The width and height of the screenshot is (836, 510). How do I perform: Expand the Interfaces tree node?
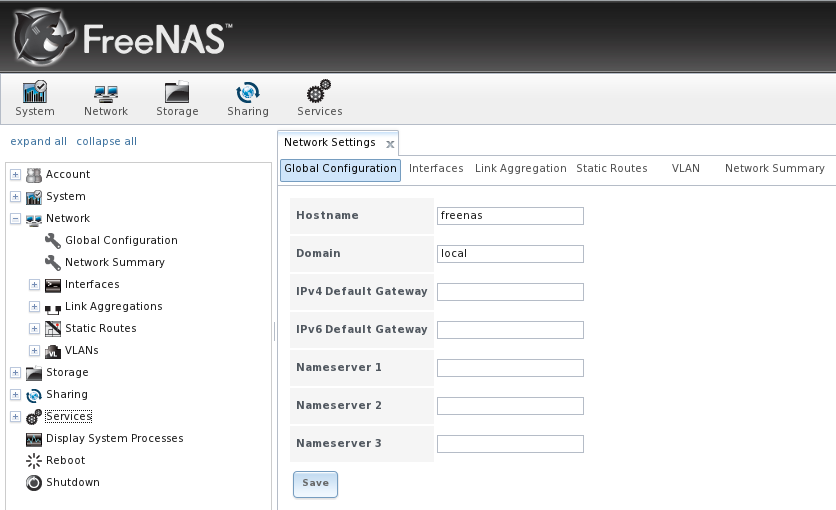point(34,285)
